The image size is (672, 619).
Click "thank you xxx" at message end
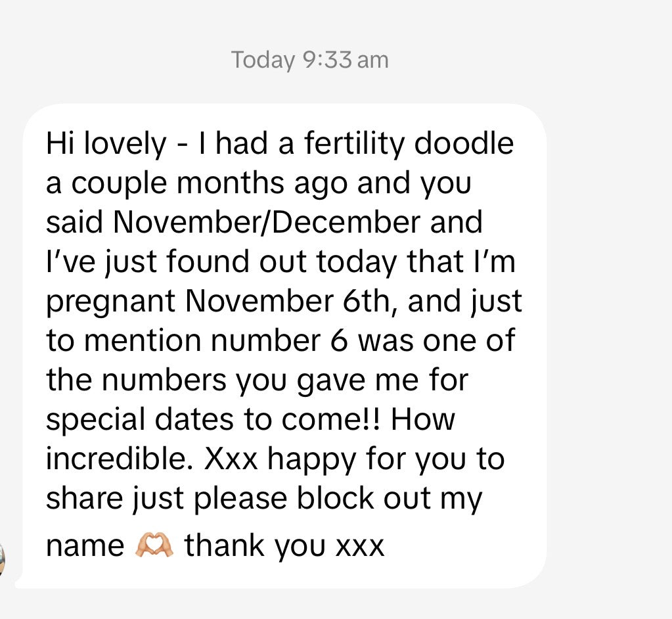[284, 546]
